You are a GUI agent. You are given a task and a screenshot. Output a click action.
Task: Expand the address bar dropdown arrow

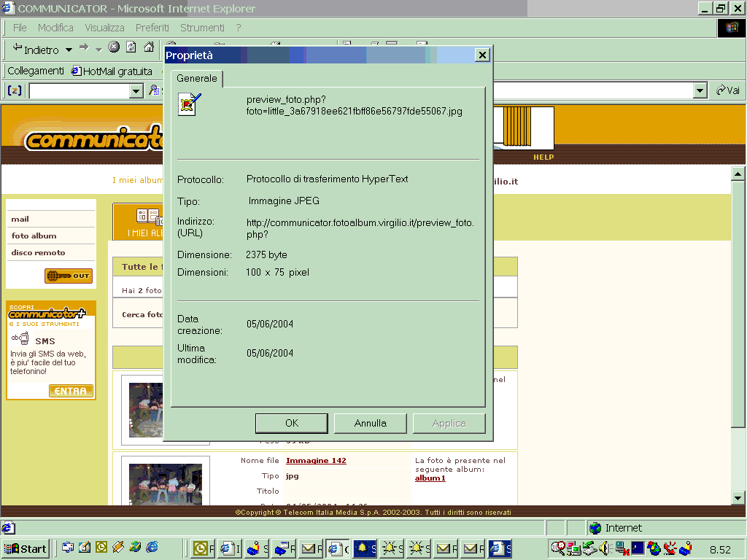tap(700, 90)
